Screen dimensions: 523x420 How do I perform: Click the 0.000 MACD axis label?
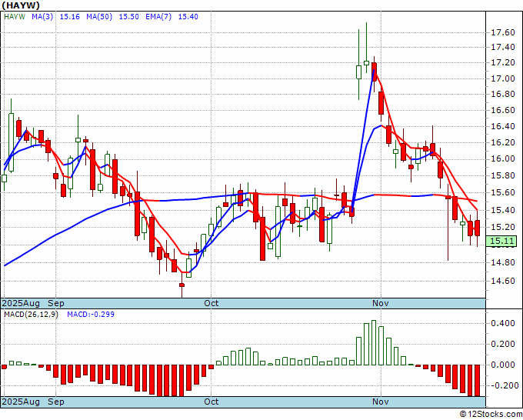pyautogui.click(x=503, y=365)
